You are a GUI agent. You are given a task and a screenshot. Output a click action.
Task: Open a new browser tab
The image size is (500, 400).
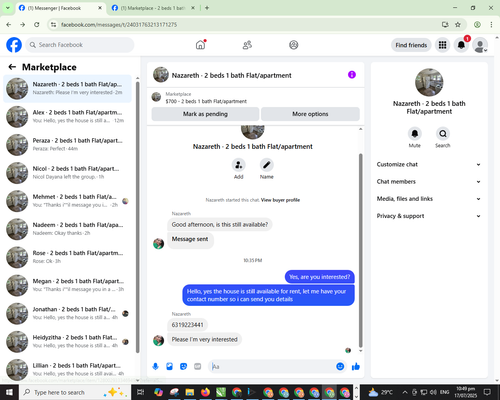click(207, 8)
